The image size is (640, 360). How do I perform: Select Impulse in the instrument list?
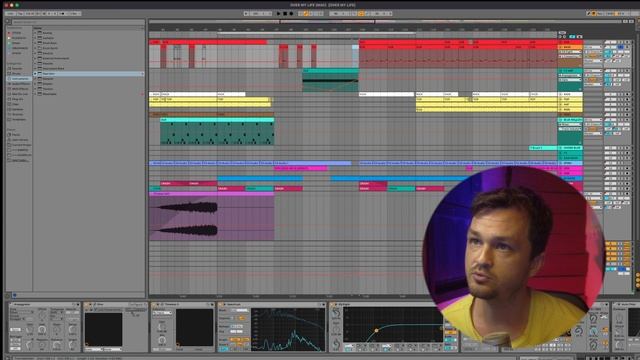pyautogui.click(x=48, y=63)
